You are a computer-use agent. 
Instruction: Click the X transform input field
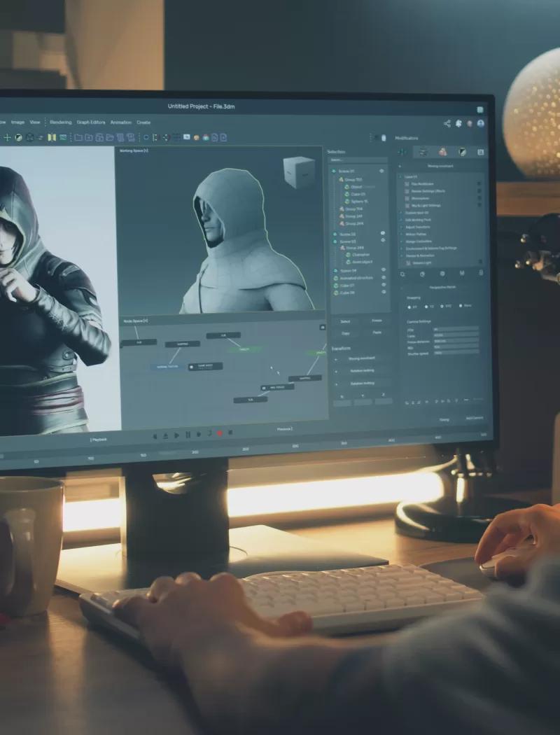(x=342, y=402)
